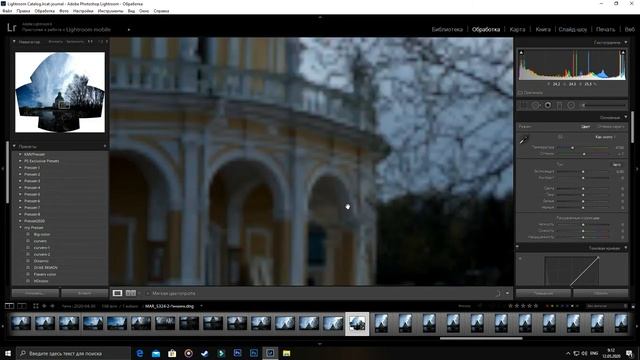Select the Graduated Filter tool
This screenshot has height=360, width=640.
tap(559, 105)
